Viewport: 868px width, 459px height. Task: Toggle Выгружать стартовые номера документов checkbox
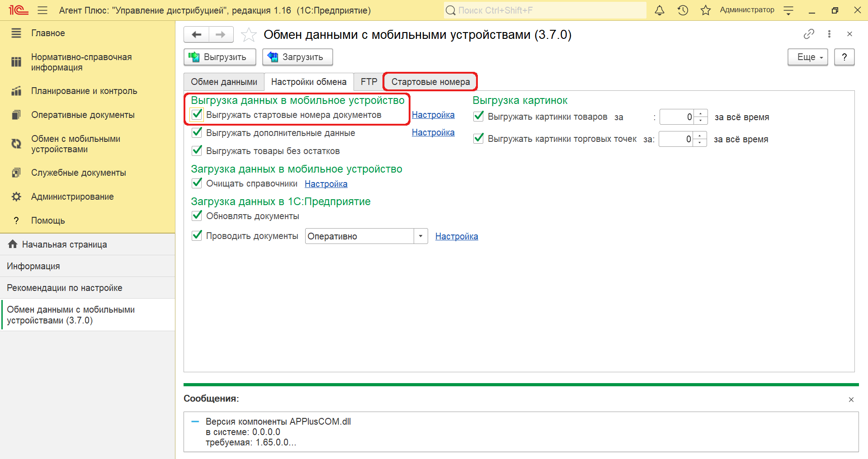point(197,115)
